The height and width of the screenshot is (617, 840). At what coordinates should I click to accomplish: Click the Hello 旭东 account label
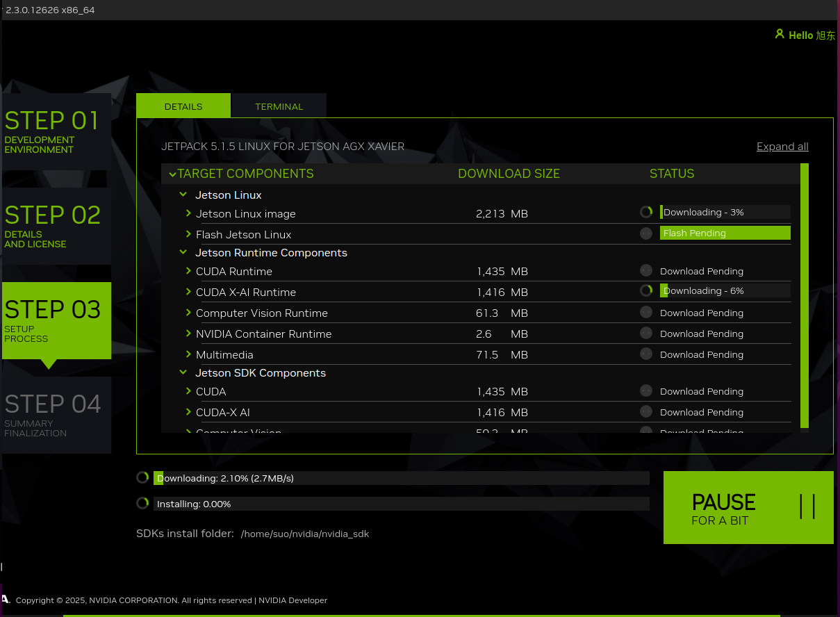pyautogui.click(x=812, y=35)
